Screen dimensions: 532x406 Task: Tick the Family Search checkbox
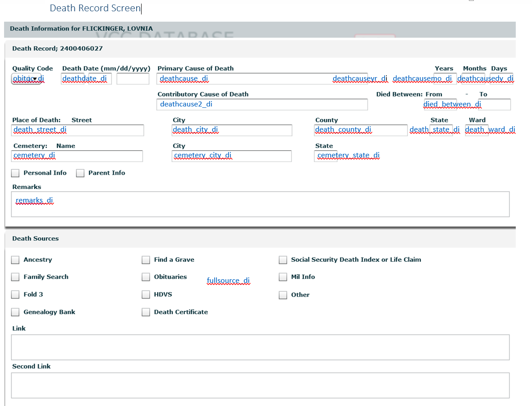pos(15,277)
